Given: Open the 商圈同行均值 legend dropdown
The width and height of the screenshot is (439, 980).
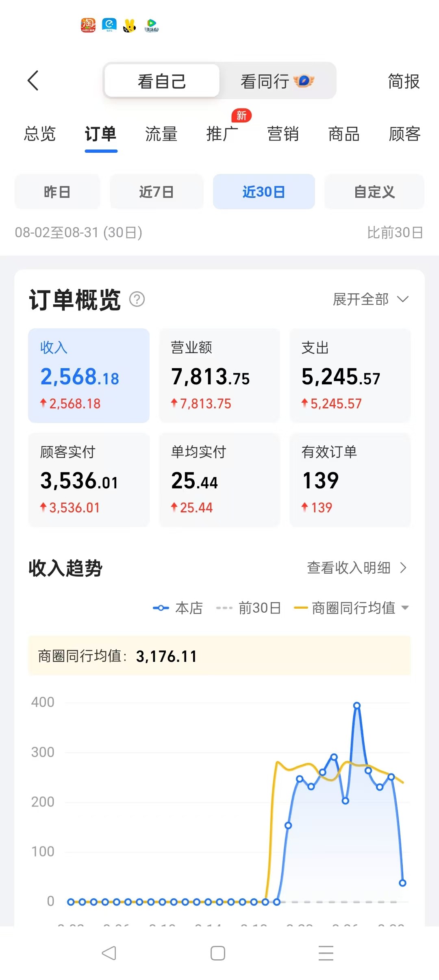Looking at the screenshot, I should pos(405,608).
